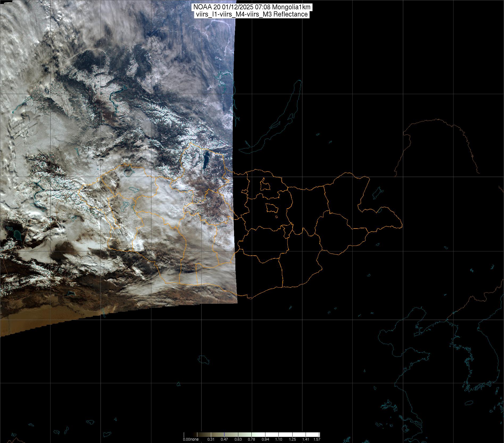Image resolution: width=504 pixels, height=443 pixels.
Task: Click the 1.10 colorbar label
Action: [279, 439]
